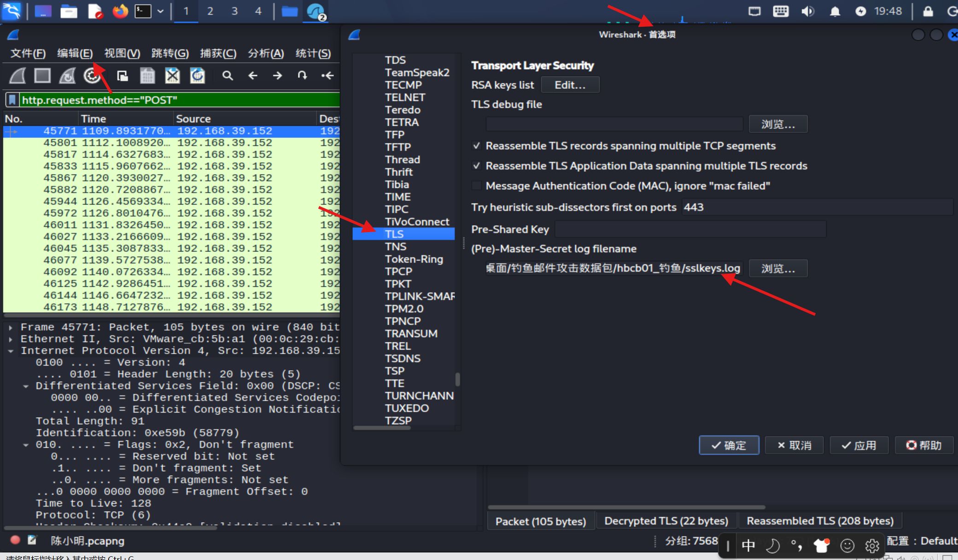Open a capture file from the toolbar
Screen dimensions: 958x560
click(123, 76)
